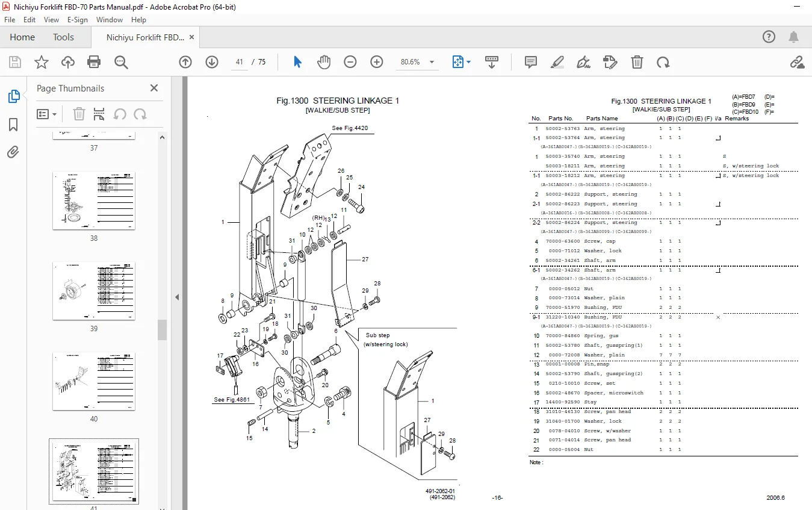
Task: Click the "Sub step" diagram label
Action: (378, 335)
